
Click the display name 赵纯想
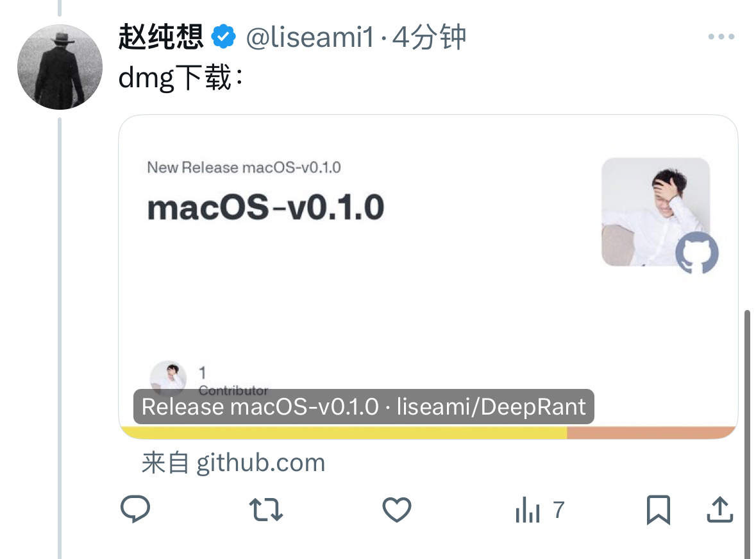161,37
